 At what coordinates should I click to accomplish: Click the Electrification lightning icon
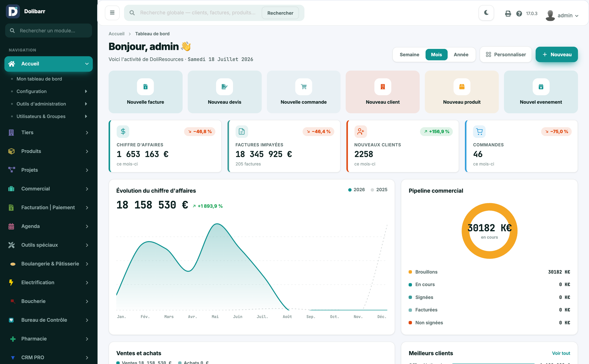[x=12, y=282]
